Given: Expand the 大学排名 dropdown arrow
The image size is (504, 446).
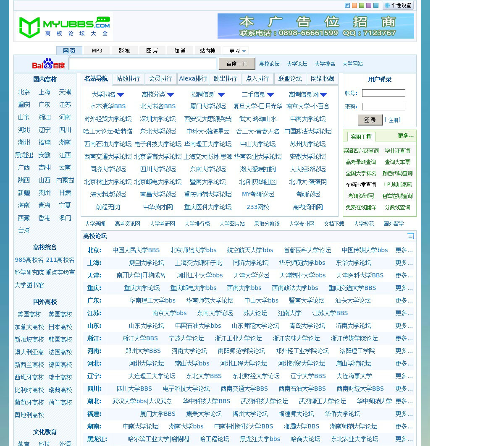Looking at the screenshot, I should point(121,95).
